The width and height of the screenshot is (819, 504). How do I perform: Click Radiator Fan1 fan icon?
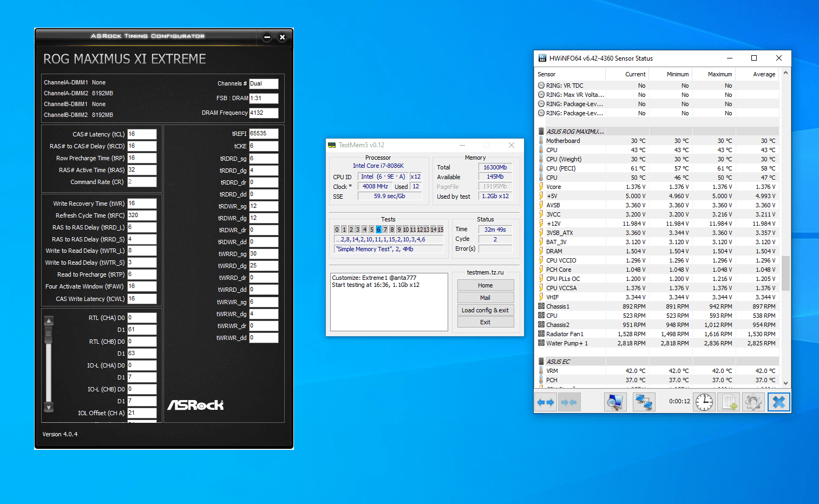(x=541, y=334)
